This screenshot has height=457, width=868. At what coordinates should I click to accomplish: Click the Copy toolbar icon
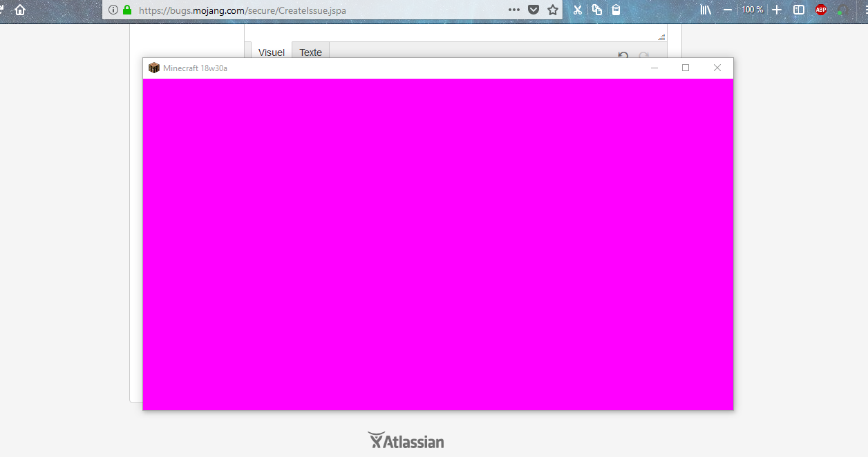pyautogui.click(x=596, y=10)
